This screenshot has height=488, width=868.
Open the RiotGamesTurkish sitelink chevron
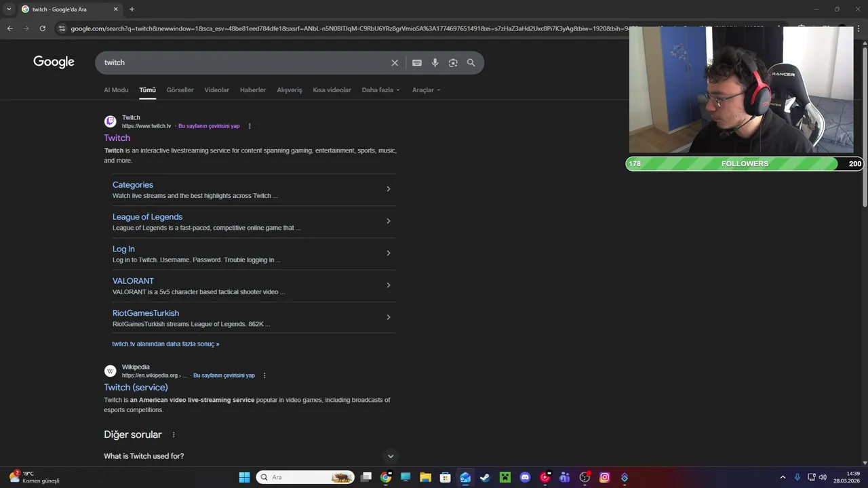click(388, 317)
